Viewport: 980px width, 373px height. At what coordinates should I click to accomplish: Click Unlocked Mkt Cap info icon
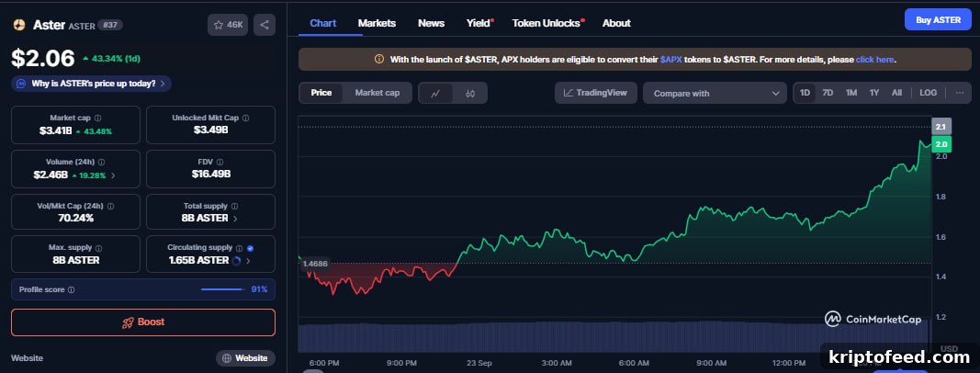coord(245,118)
